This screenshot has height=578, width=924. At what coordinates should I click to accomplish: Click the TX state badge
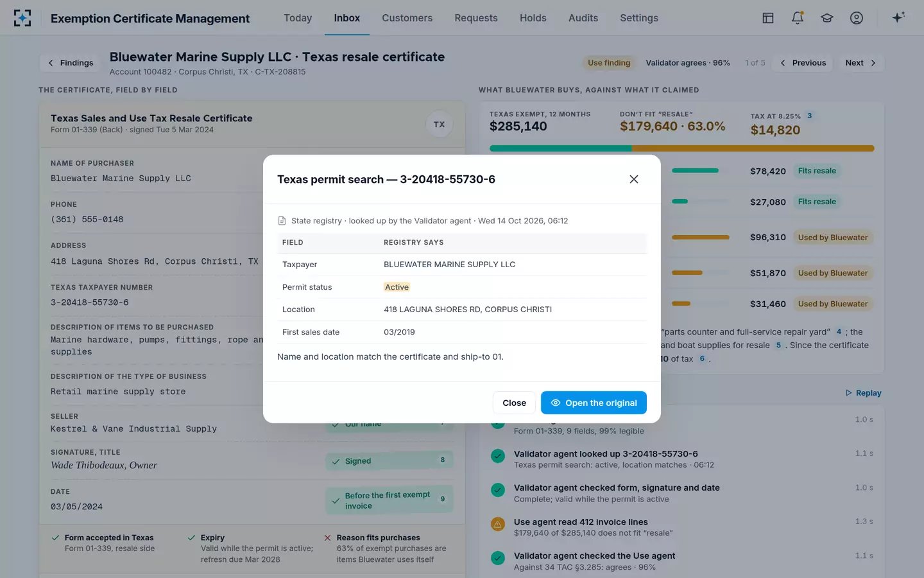pyautogui.click(x=439, y=125)
